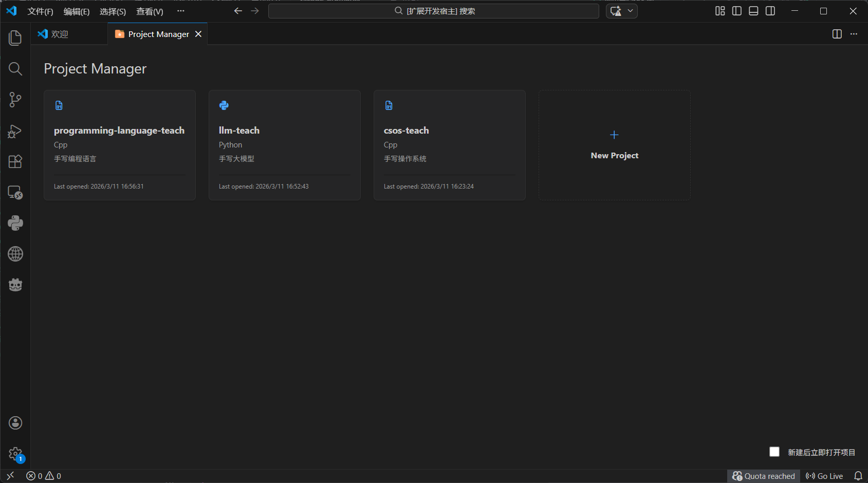Select the Project Manager tab
The image size is (868, 483).
point(158,34)
